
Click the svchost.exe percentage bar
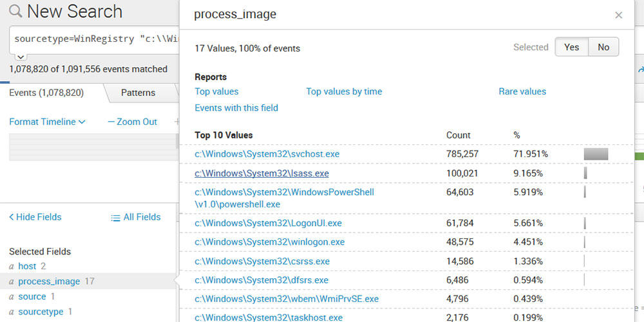(596, 154)
